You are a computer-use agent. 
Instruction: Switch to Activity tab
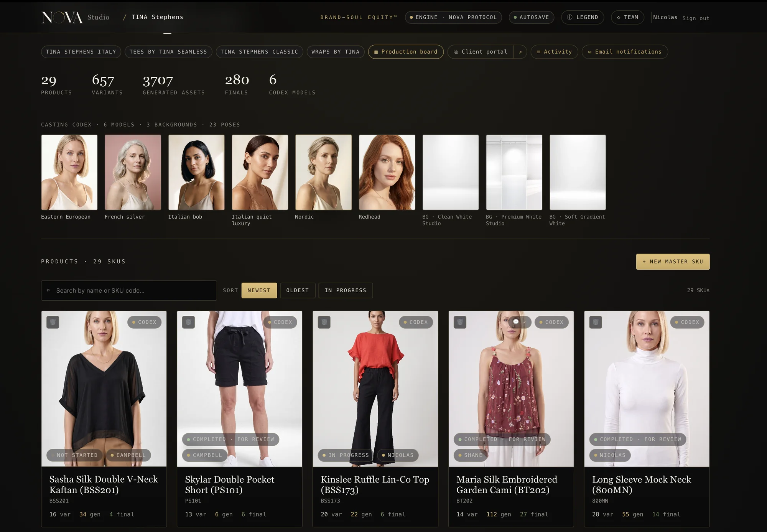554,52
